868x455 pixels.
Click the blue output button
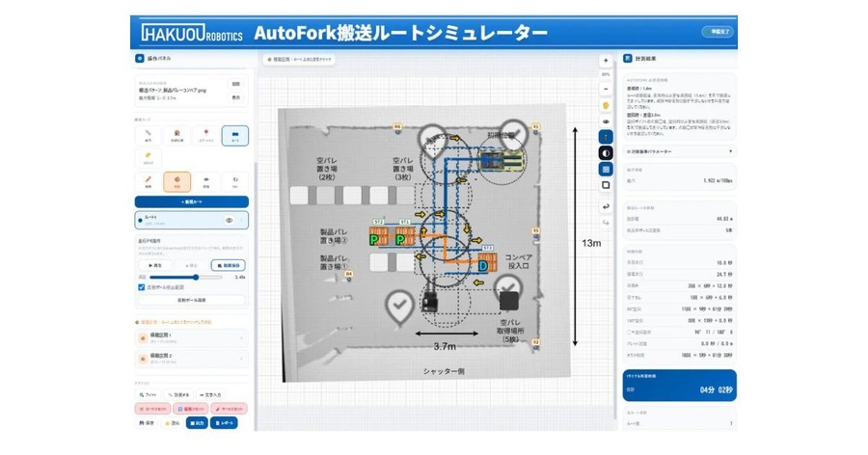(197, 423)
